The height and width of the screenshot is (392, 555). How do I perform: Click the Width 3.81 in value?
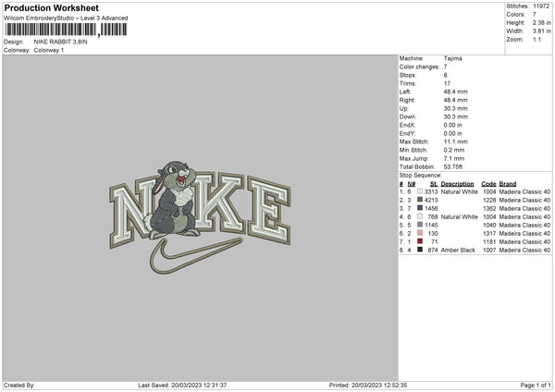[541, 31]
